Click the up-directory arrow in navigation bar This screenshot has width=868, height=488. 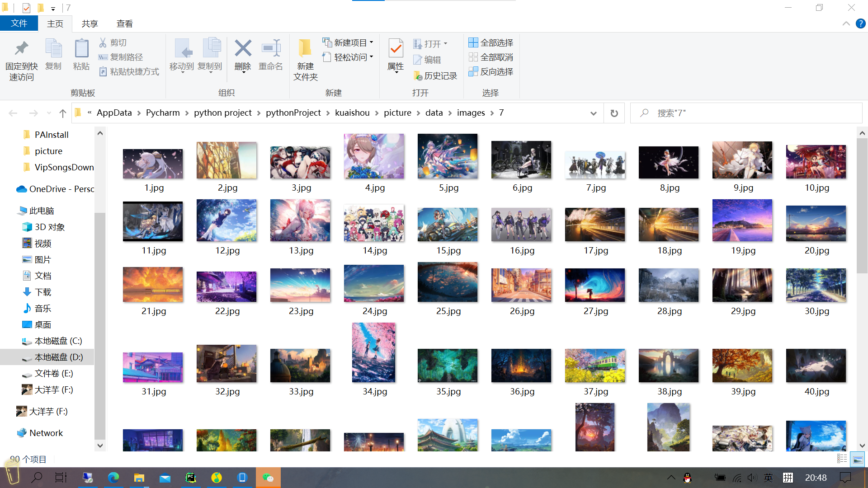pyautogui.click(x=63, y=113)
